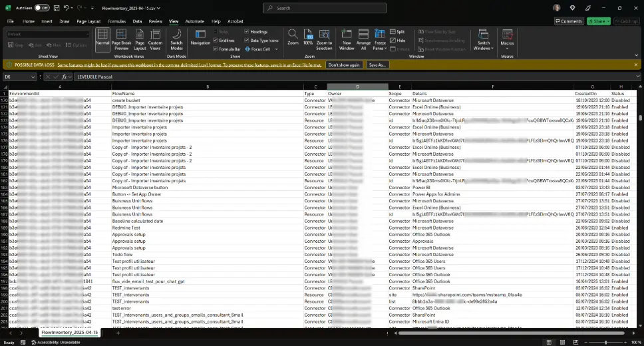The width and height of the screenshot is (644, 346).
Task: Click Split window option
Action: (x=397, y=32)
